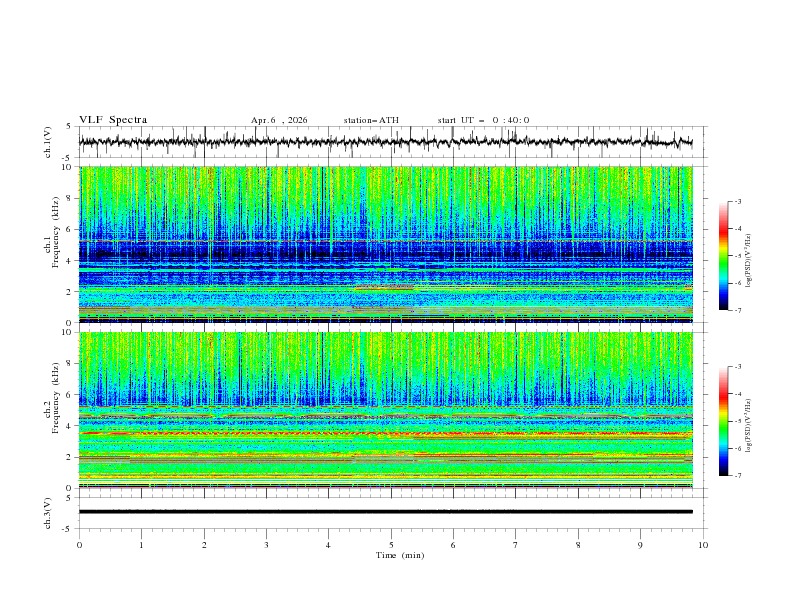Click the time axis tick label '7'

coord(516,545)
